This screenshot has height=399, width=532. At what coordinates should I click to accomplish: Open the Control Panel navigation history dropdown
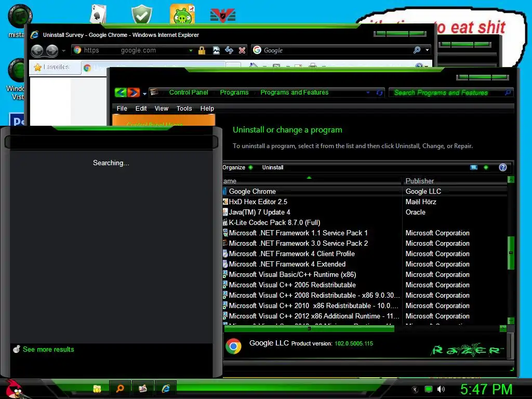tap(144, 94)
